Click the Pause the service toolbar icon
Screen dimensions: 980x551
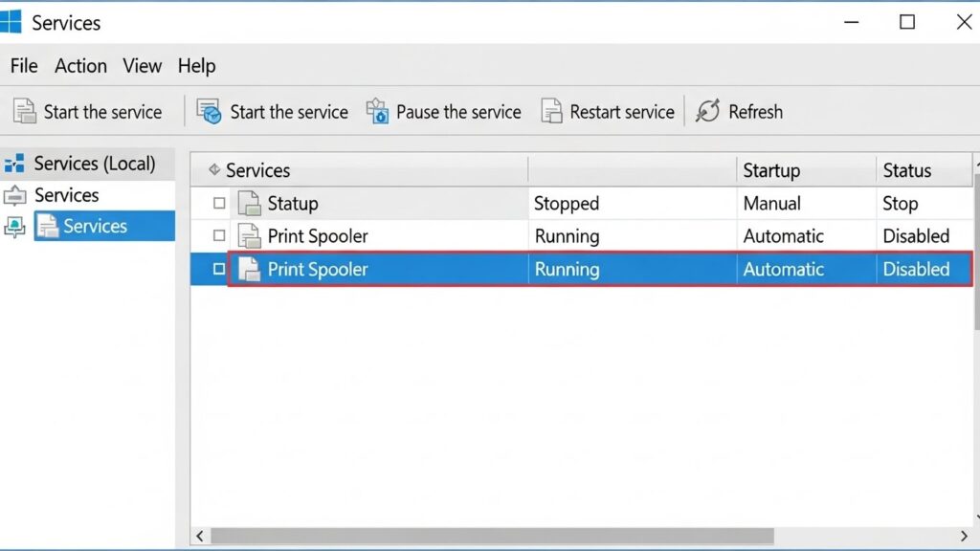click(377, 111)
